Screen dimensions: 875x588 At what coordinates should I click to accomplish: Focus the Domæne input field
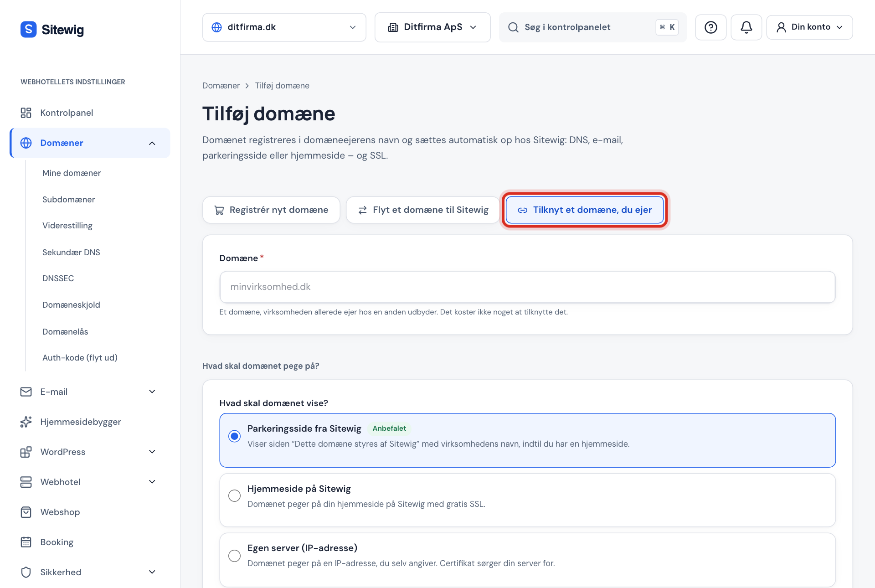coord(527,287)
